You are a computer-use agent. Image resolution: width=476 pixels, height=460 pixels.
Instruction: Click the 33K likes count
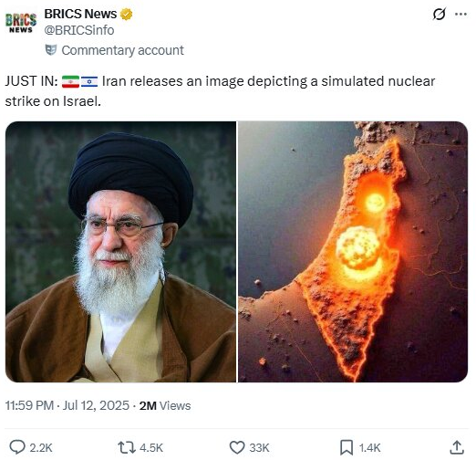(x=259, y=448)
